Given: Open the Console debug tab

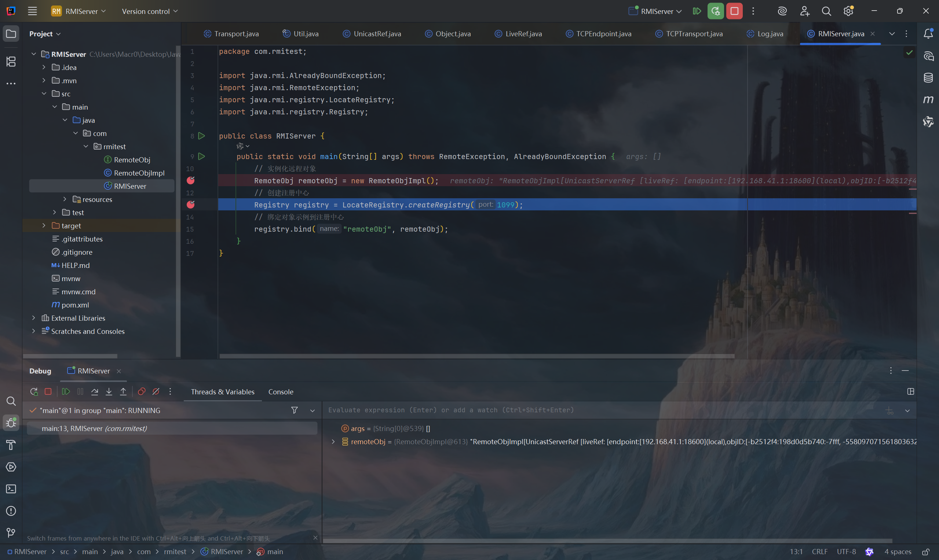Looking at the screenshot, I should [281, 391].
